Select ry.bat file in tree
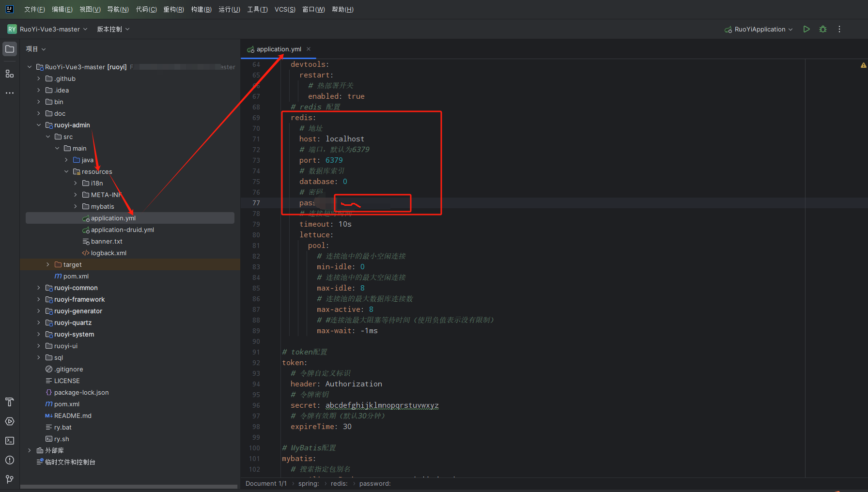Screen dimensions: 868x492 (x=62, y=427)
